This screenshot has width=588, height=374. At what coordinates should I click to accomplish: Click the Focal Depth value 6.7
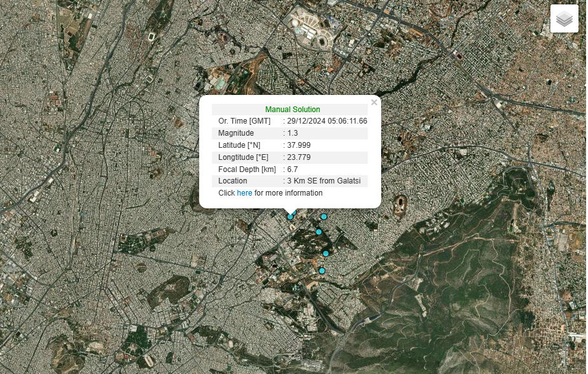[292, 169]
